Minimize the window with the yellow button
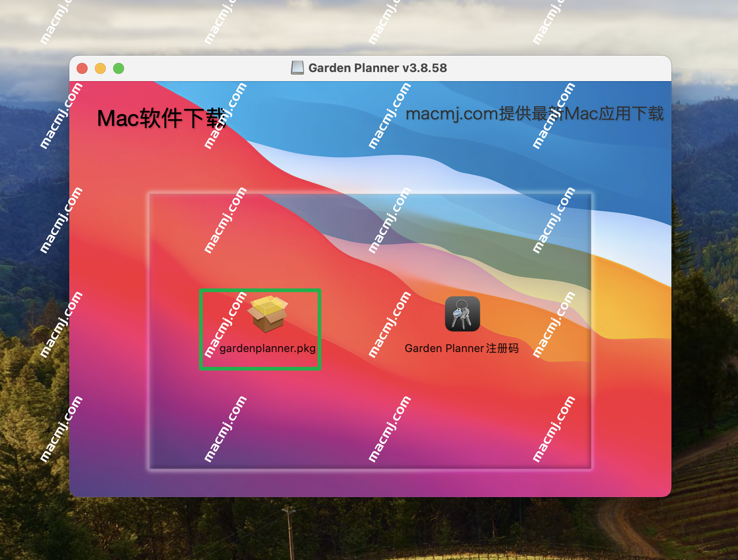 click(x=100, y=68)
